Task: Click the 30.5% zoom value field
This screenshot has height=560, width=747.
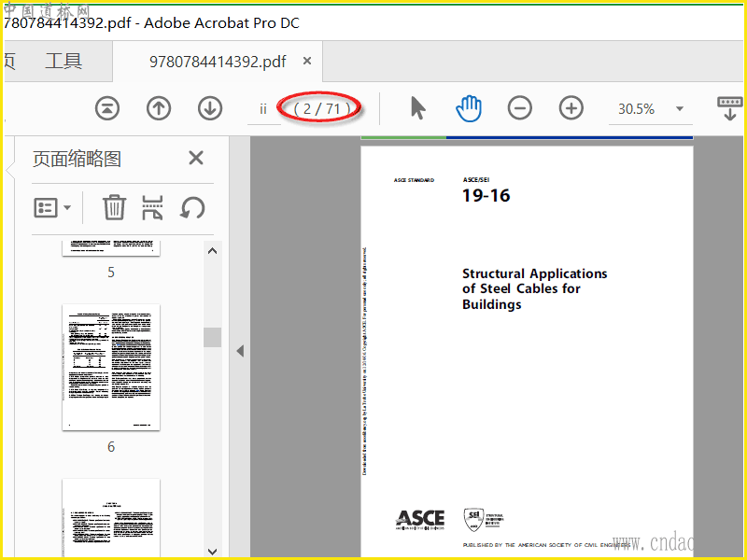Action: coord(637,109)
